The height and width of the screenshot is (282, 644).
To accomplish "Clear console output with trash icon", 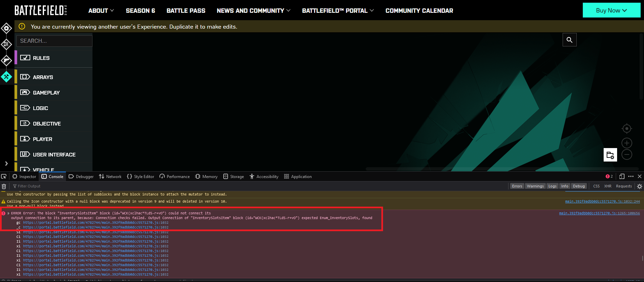I will click(4, 186).
